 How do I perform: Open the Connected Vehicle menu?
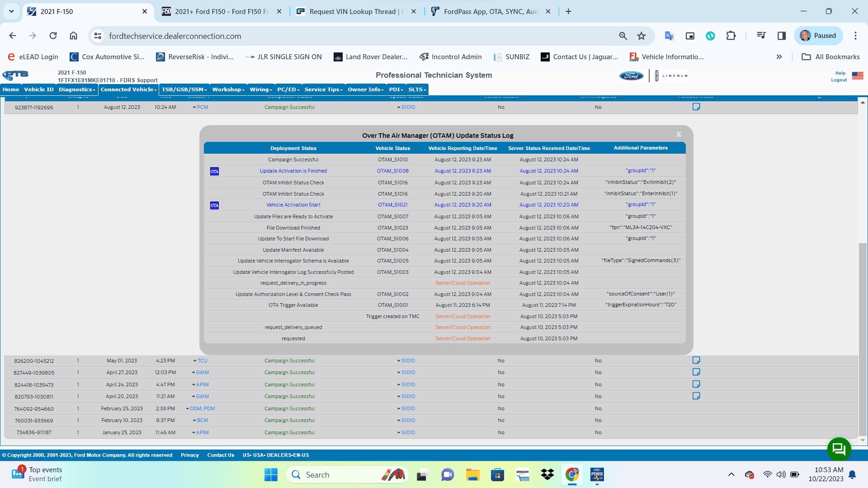[128, 89]
